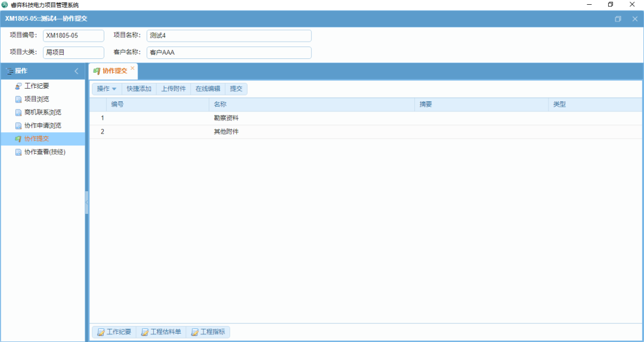This screenshot has height=342, width=644.
Task: Open 工作纪要 in the left sidebar
Action: tap(36, 86)
